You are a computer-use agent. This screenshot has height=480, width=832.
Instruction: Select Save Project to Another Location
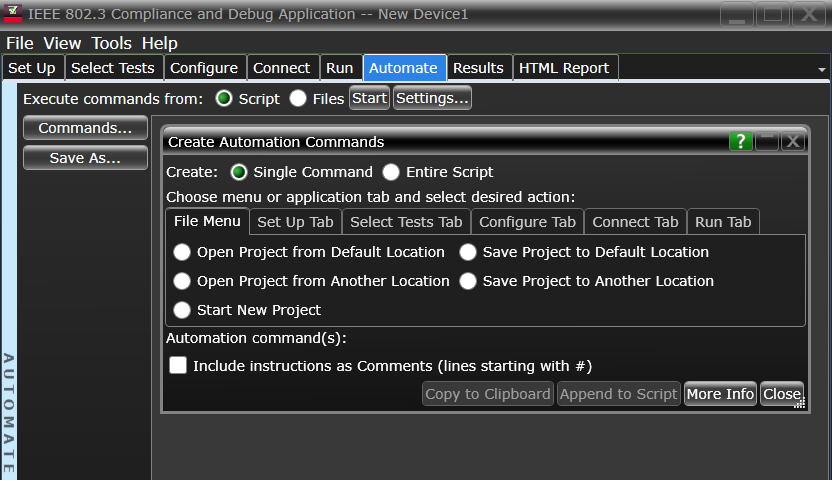467,281
